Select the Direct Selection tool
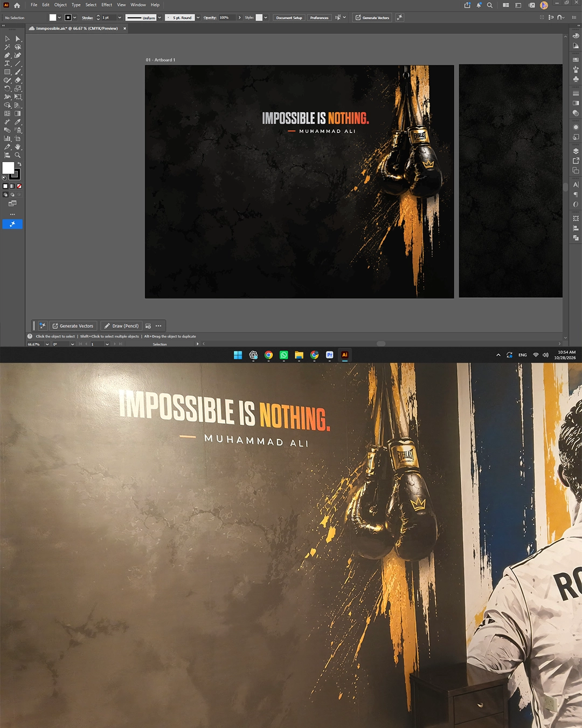Screen dimensions: 582x728 (18, 39)
